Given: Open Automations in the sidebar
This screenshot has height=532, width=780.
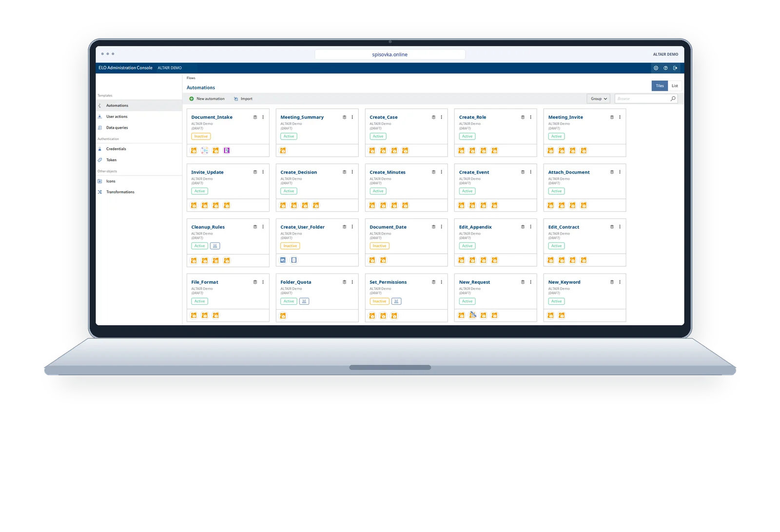Looking at the screenshot, I should 139,105.
